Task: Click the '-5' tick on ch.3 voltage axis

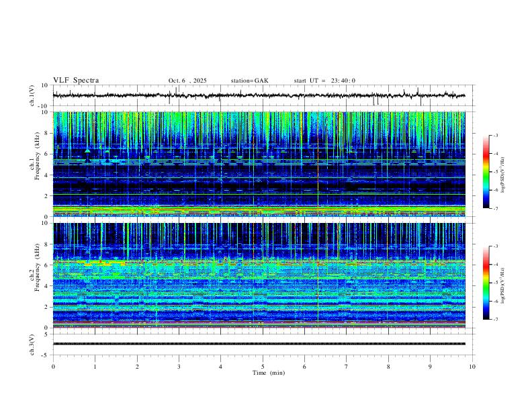Action: (x=46, y=355)
